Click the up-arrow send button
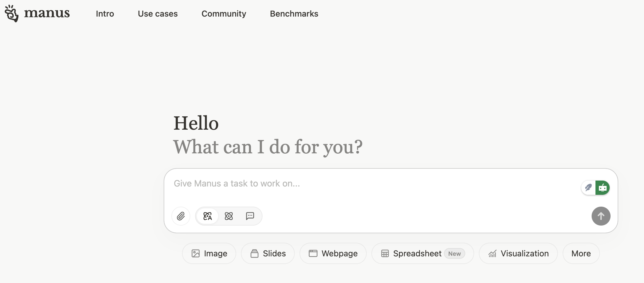This screenshot has width=644, height=283. (x=601, y=216)
